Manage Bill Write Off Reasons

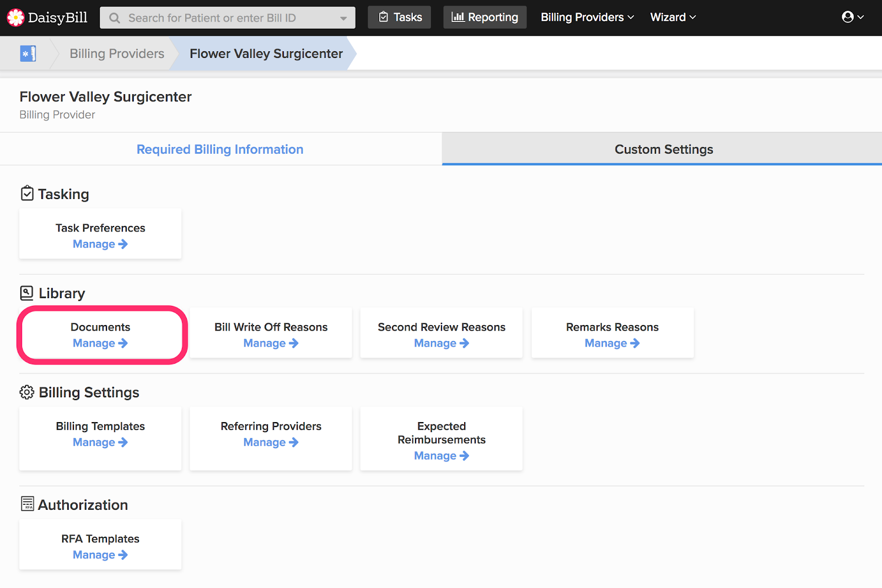click(x=271, y=343)
